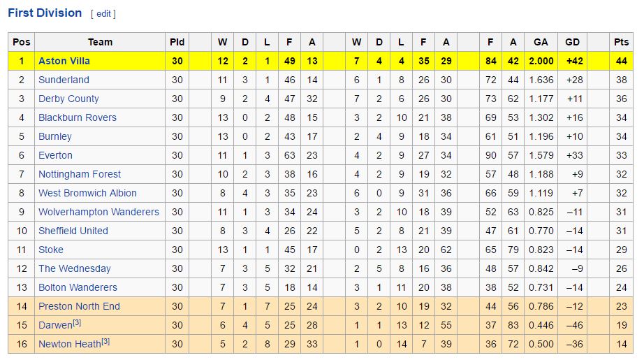Click the Burnley team link
Screen dimensions: 644x360
[x=55, y=136]
